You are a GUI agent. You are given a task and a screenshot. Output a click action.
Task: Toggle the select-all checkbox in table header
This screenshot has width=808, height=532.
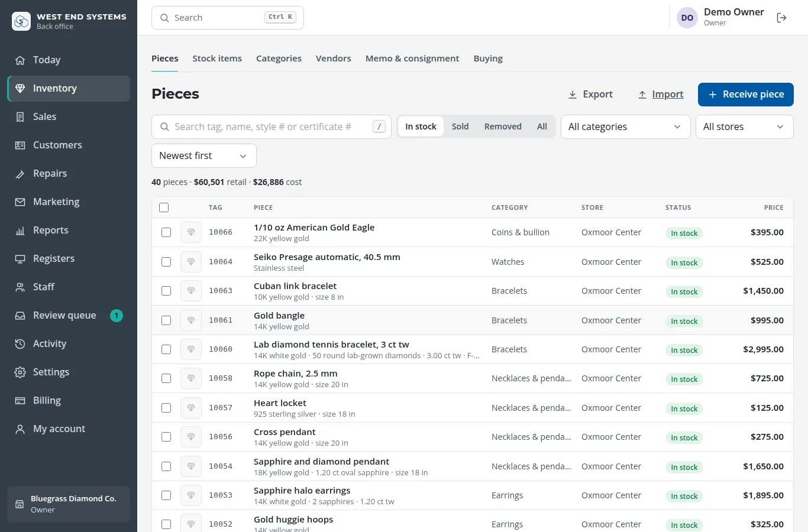point(164,207)
